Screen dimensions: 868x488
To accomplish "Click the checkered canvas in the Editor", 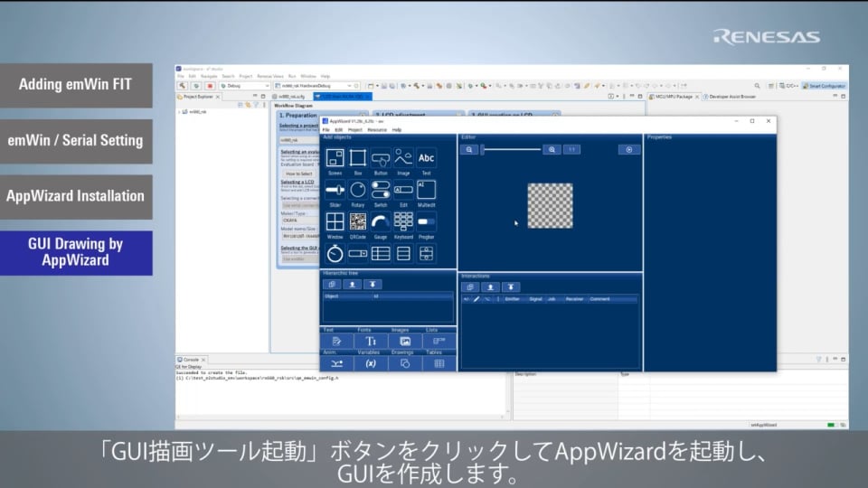I will click(x=550, y=206).
